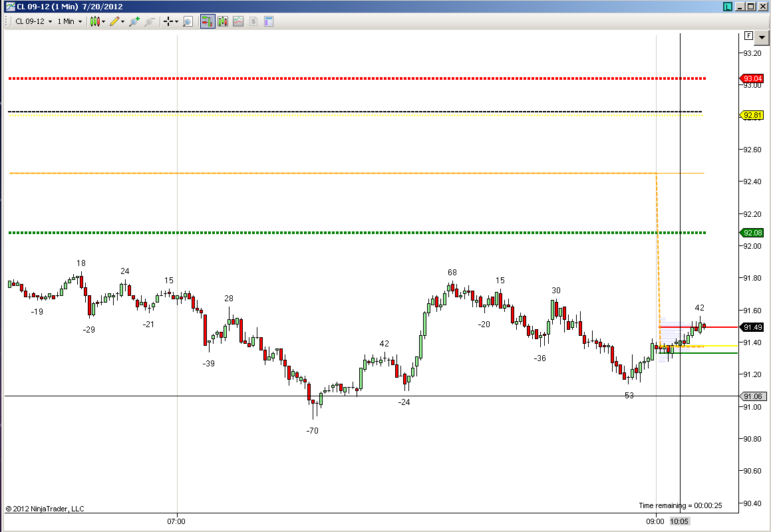Click the swing label -70

coord(312,431)
